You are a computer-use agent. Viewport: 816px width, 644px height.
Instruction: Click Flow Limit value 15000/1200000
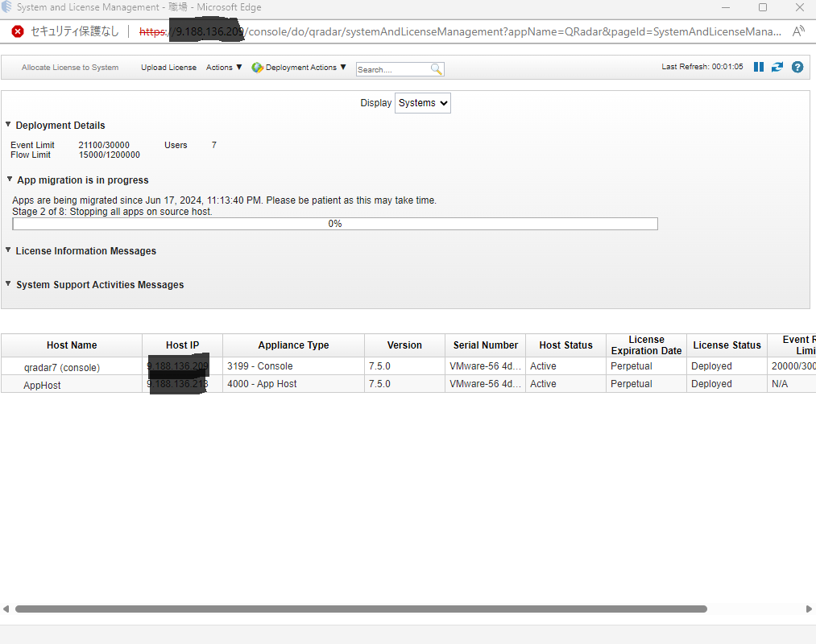(x=110, y=155)
